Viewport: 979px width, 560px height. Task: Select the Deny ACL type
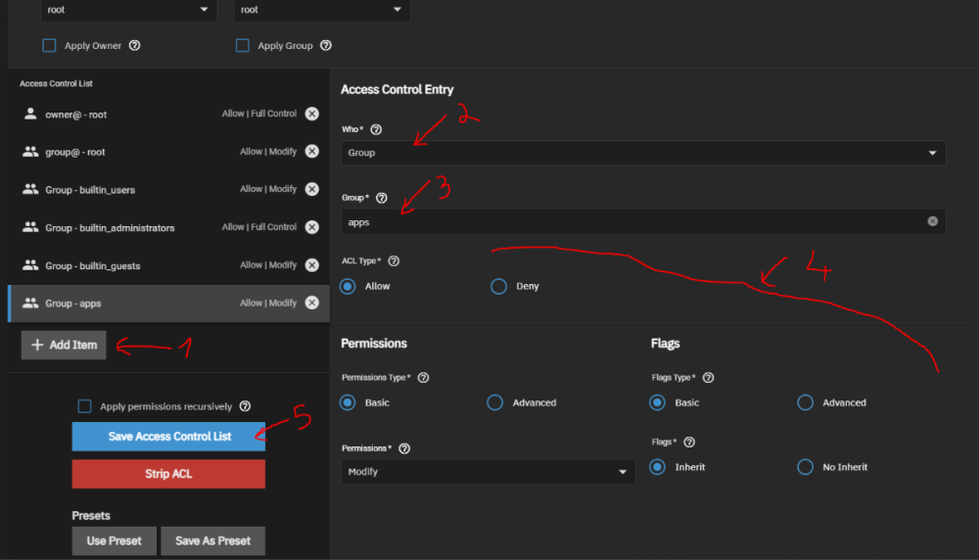click(x=499, y=286)
